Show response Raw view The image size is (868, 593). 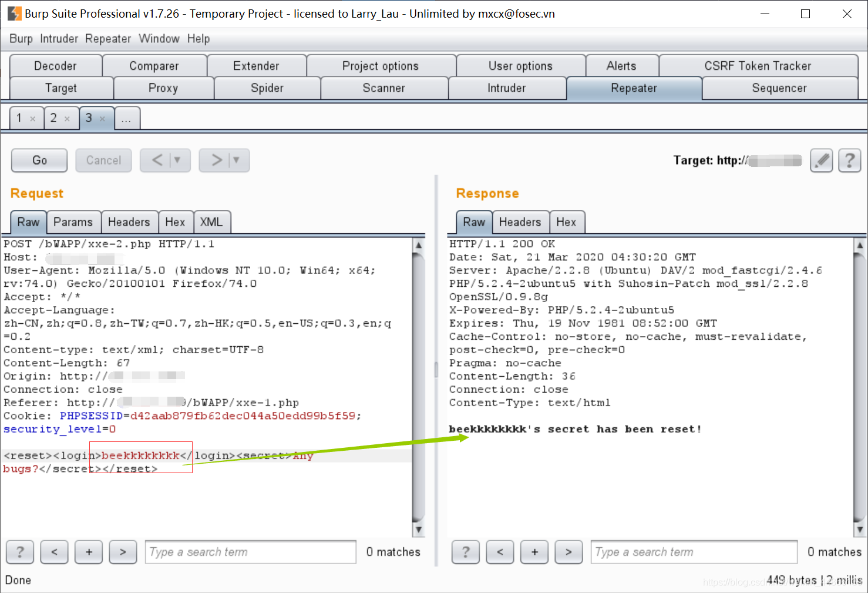tap(474, 222)
